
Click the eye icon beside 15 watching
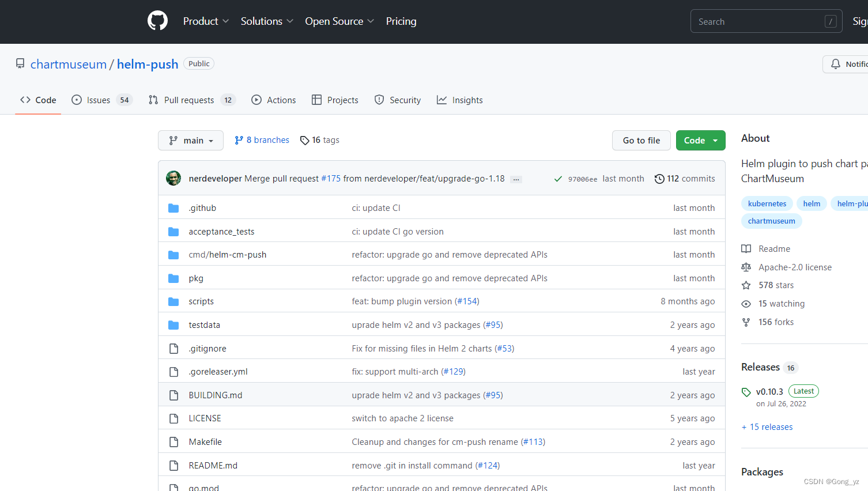pos(746,304)
